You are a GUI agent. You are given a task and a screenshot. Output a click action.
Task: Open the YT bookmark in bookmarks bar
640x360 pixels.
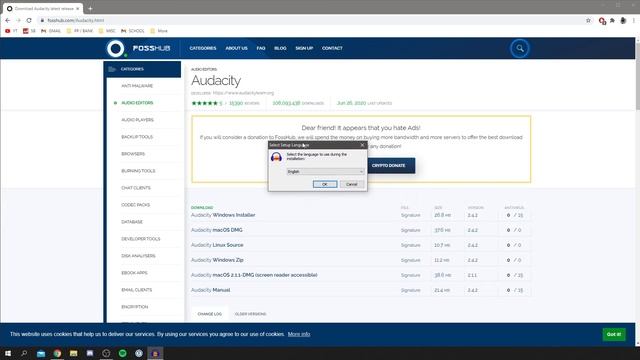click(11, 31)
